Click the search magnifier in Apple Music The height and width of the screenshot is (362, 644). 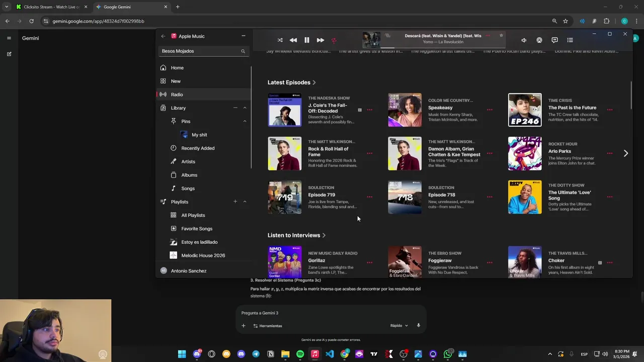pyautogui.click(x=243, y=51)
